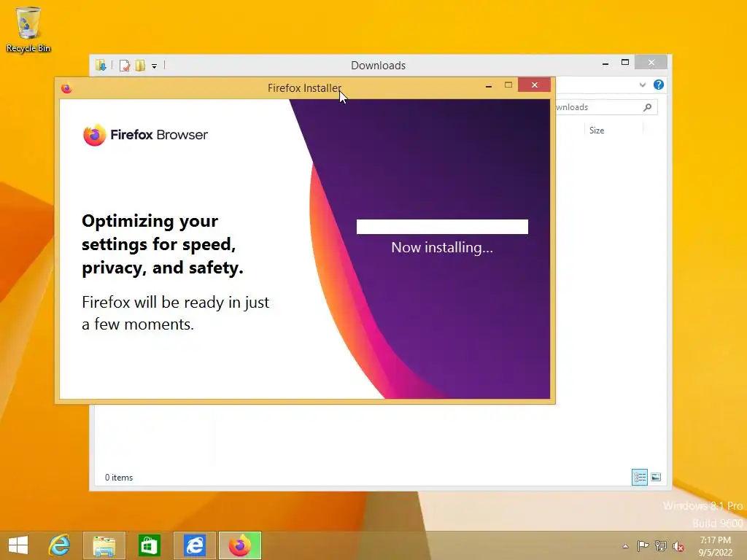Open Help in the Downloads window

click(659, 85)
